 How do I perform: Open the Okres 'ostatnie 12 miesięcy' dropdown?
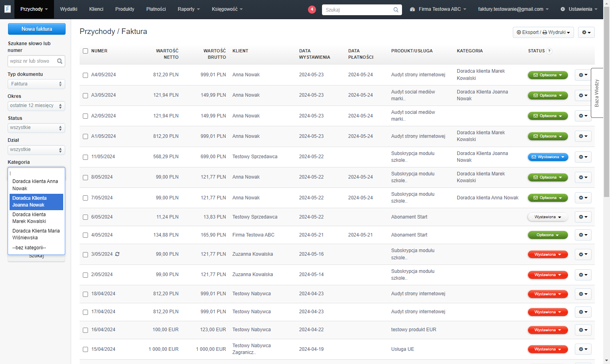(x=36, y=106)
